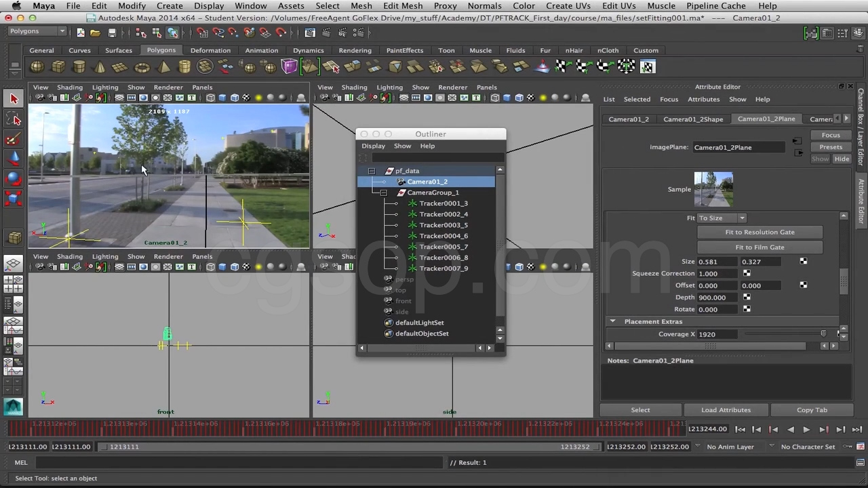
Task: Click the Sample image plane thumbnail
Action: [713, 189]
